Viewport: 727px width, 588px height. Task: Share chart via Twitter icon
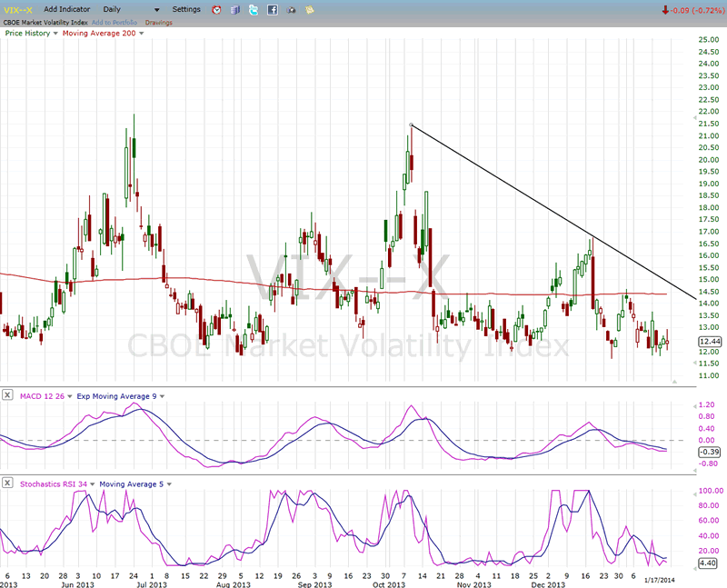(x=253, y=9)
